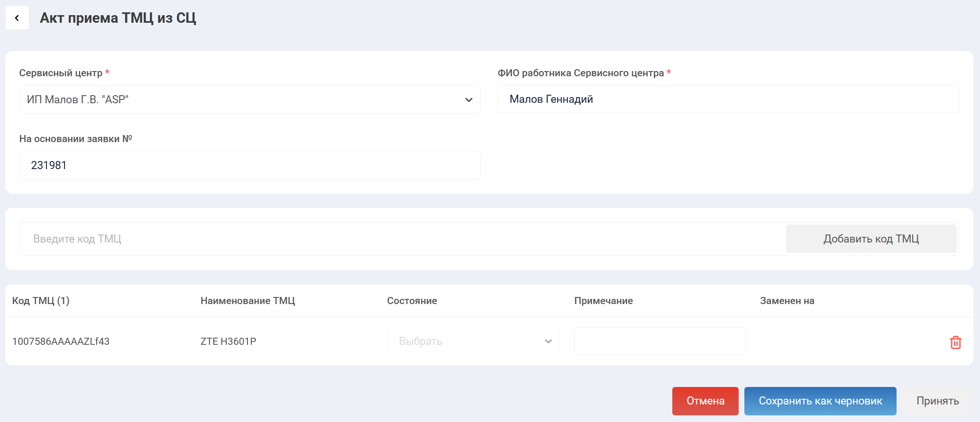Delete the ZTE H3601P row with trash icon
This screenshot has width=980, height=422.
click(x=955, y=342)
